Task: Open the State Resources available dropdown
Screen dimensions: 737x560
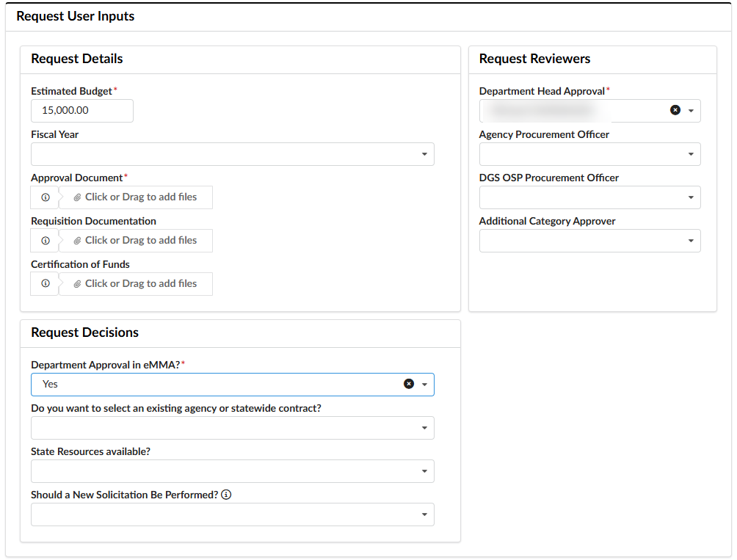Action: point(424,471)
